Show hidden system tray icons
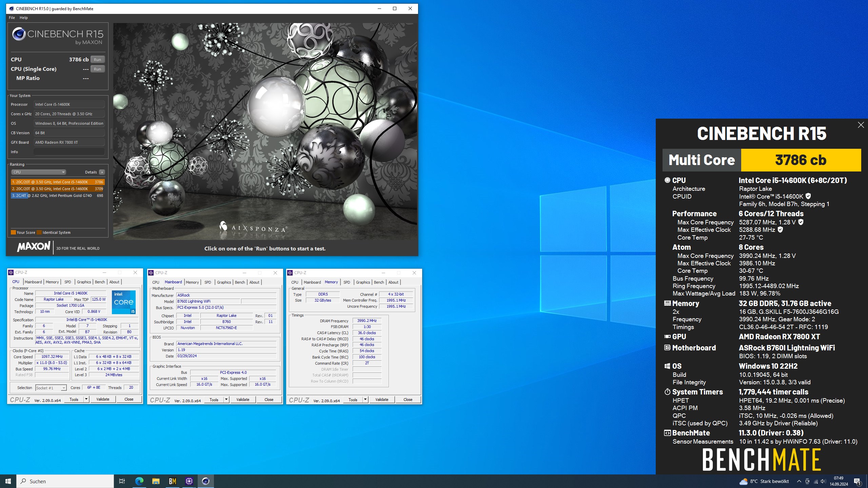The width and height of the screenshot is (868, 488). (799, 481)
